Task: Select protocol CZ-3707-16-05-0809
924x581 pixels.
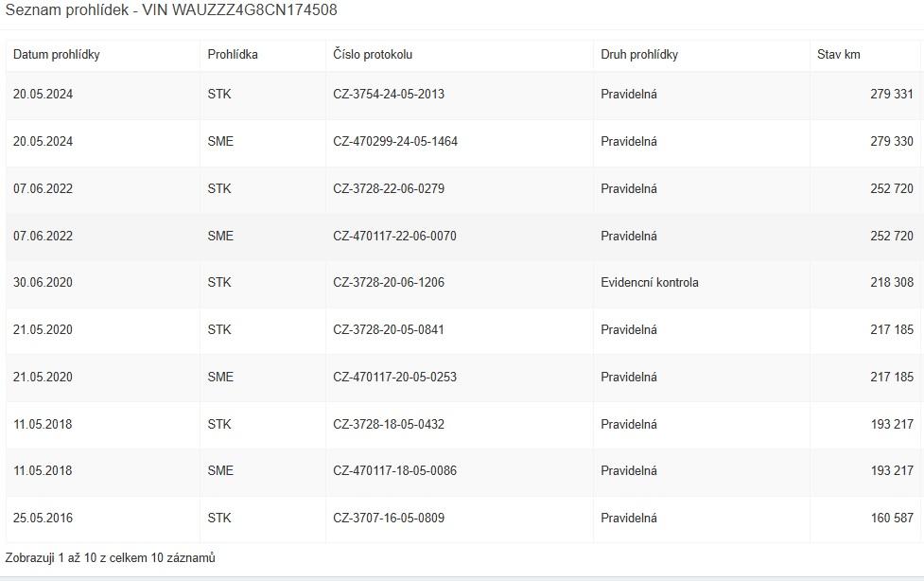Action: coord(389,518)
